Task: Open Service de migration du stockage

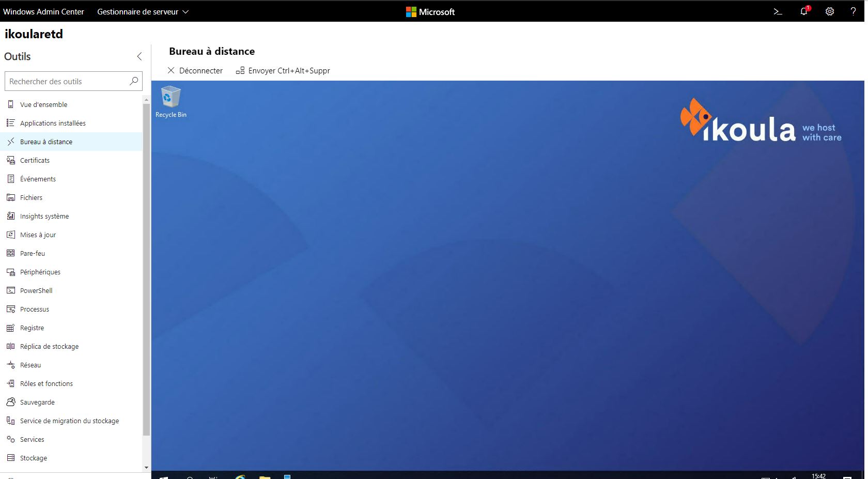Action: pos(71,421)
